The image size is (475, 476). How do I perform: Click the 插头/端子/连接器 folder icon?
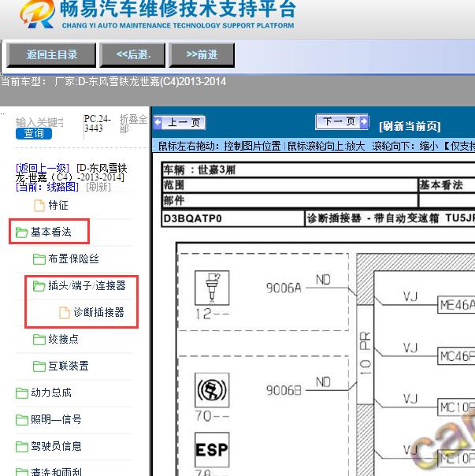pyautogui.click(x=39, y=286)
